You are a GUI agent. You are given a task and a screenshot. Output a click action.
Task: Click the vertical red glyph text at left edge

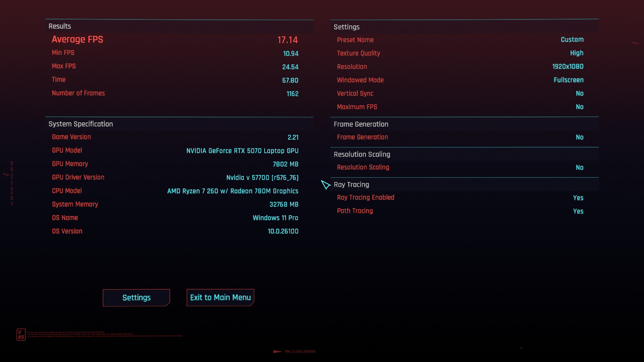12,183
